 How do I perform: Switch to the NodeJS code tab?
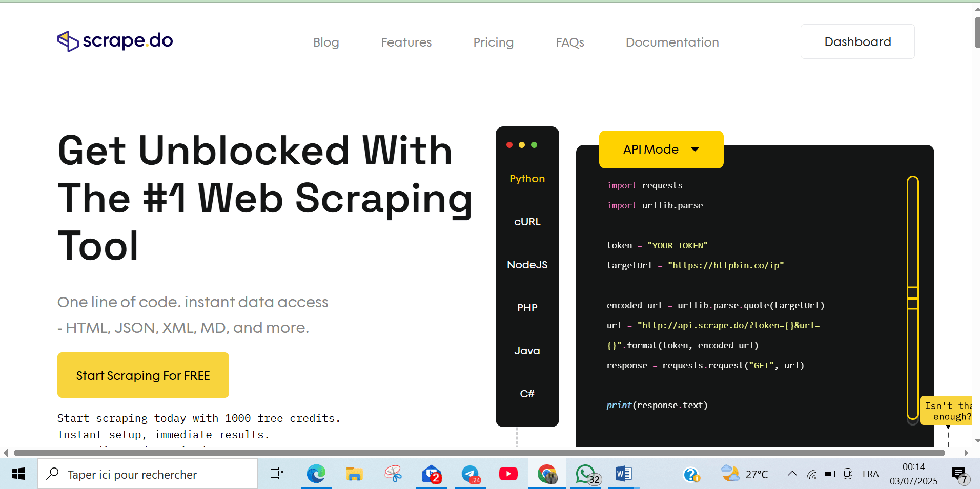(527, 265)
